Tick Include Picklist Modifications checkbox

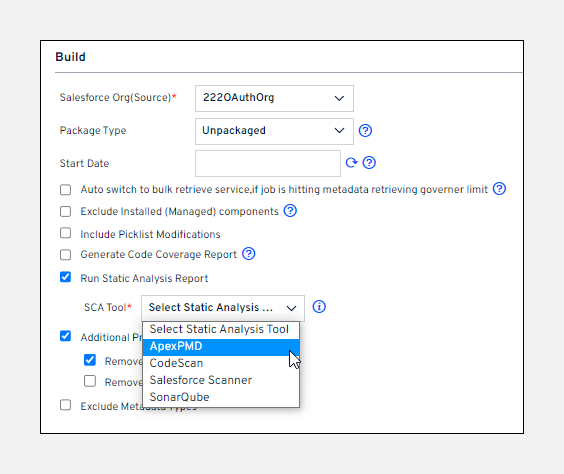click(65, 233)
